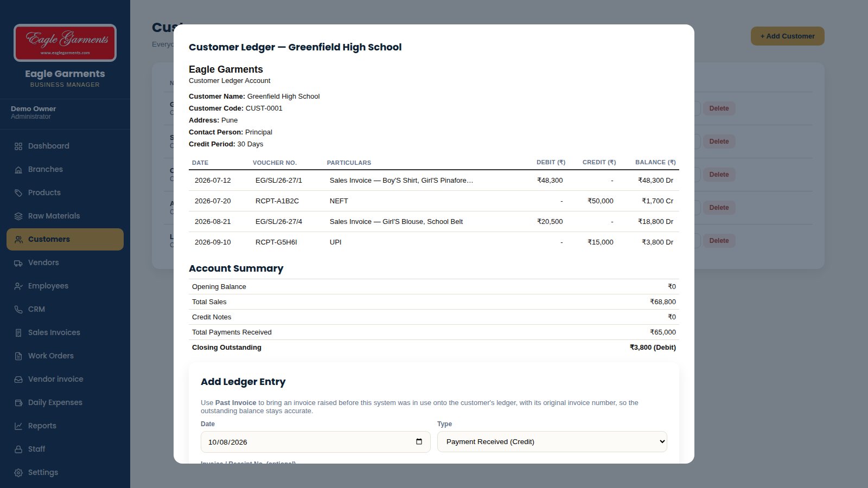Click the Raw Materials layers icon
The width and height of the screenshot is (868, 488).
click(x=18, y=216)
